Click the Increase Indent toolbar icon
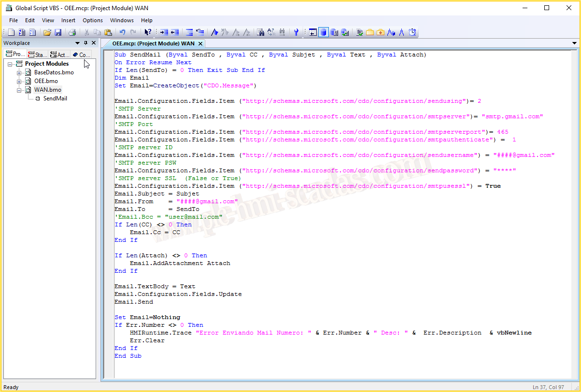This screenshot has height=392, width=581. (x=164, y=32)
